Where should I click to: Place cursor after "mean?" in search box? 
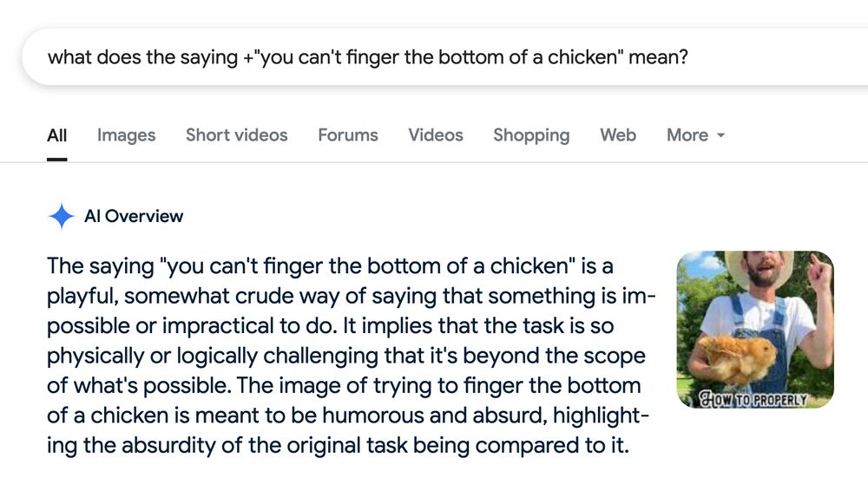(x=690, y=57)
